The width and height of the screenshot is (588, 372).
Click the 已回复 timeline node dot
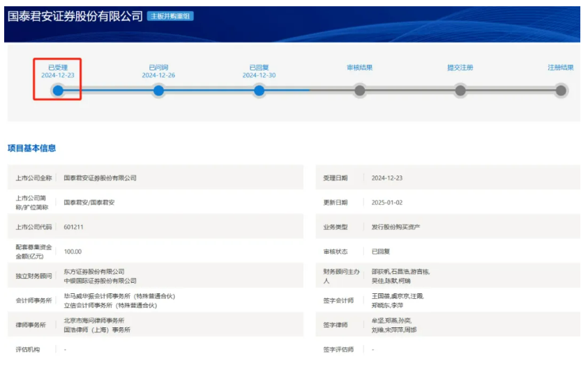259,91
